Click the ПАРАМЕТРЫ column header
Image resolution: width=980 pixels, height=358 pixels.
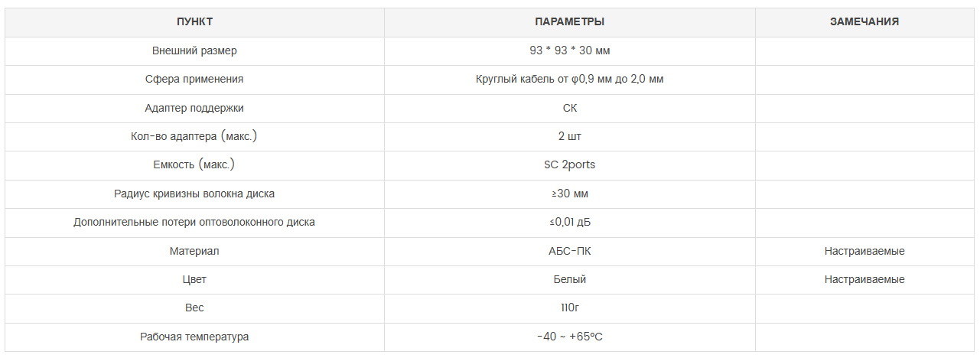[x=569, y=22]
